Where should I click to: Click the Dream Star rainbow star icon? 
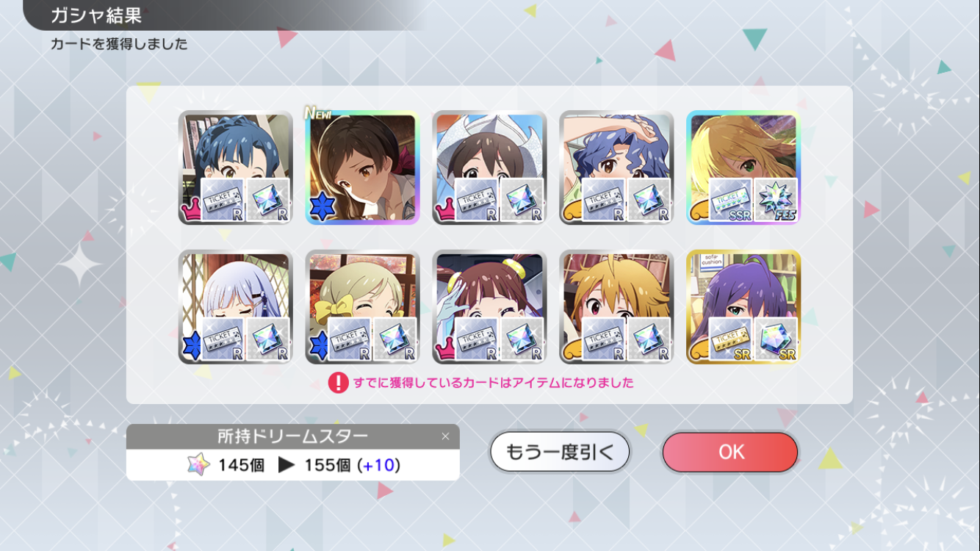click(198, 464)
